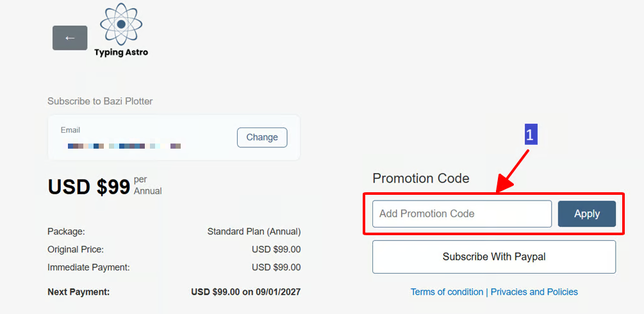Viewport: 644px width, 314px height.
Task: Click the blue number 1 annotation badge
Action: click(x=530, y=135)
